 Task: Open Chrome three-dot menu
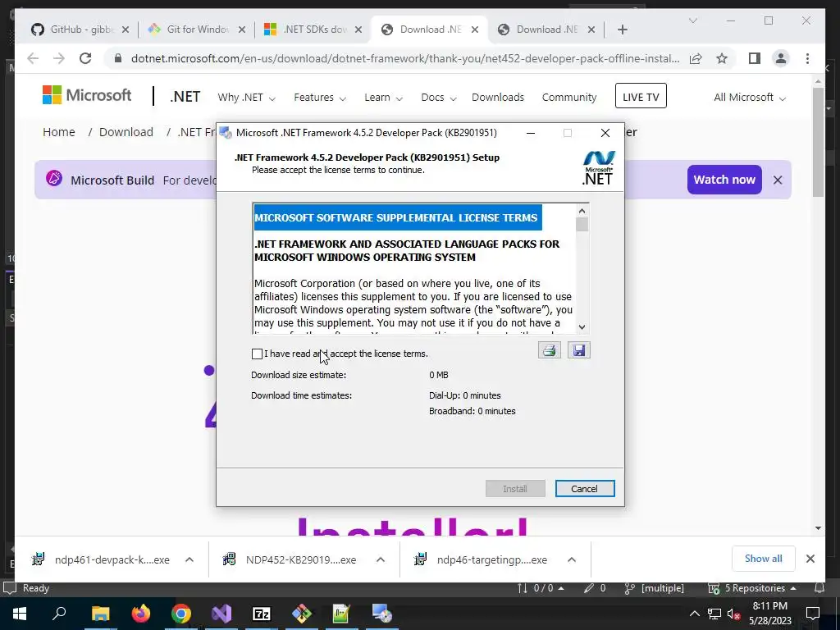807,58
